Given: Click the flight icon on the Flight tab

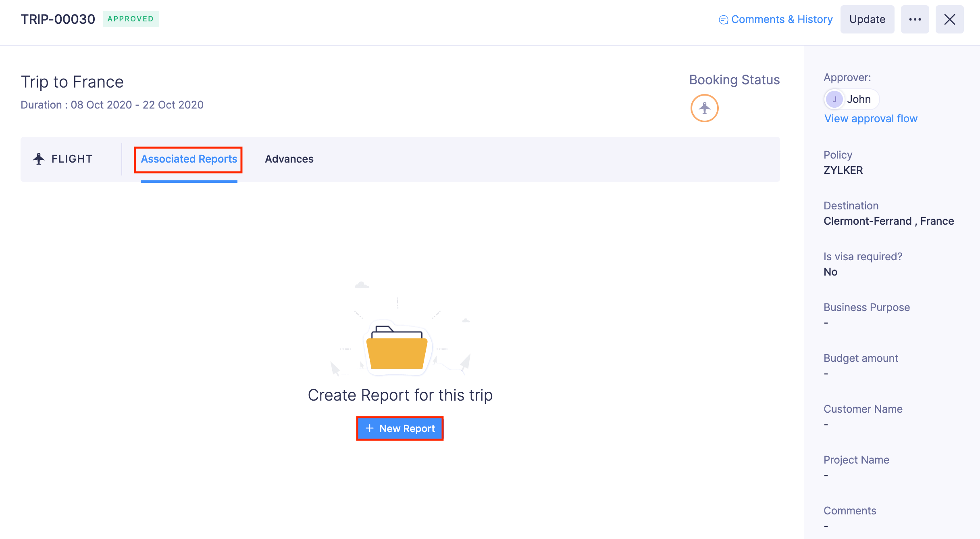Looking at the screenshot, I should click(x=39, y=159).
